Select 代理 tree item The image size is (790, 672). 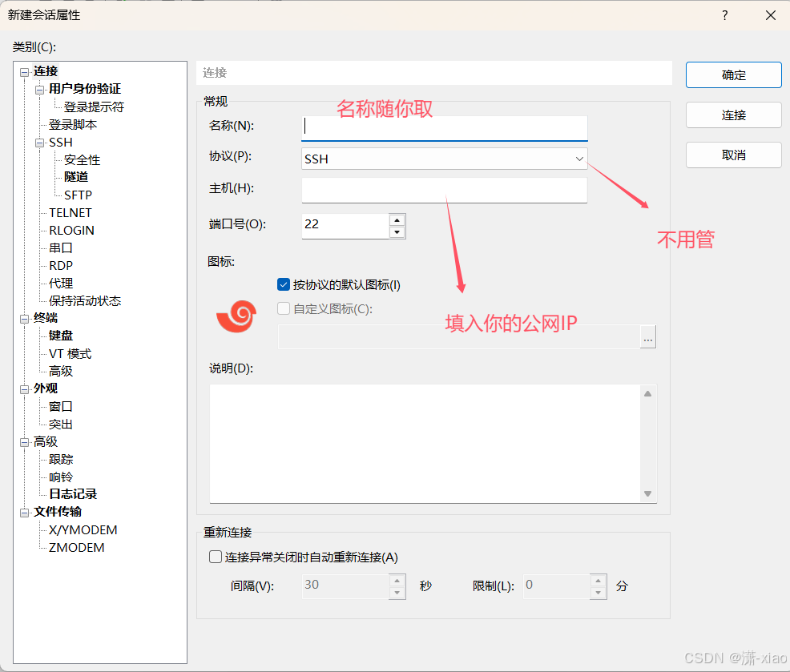point(60,283)
